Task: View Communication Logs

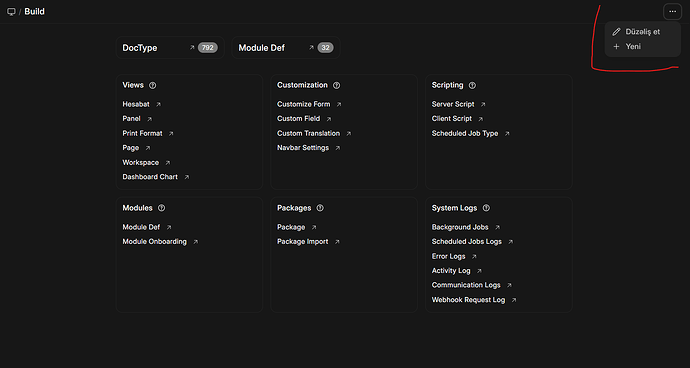Action: 466,285
